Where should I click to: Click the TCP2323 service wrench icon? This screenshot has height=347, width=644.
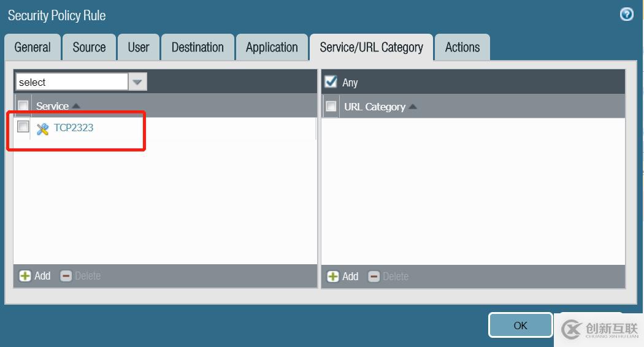42,129
